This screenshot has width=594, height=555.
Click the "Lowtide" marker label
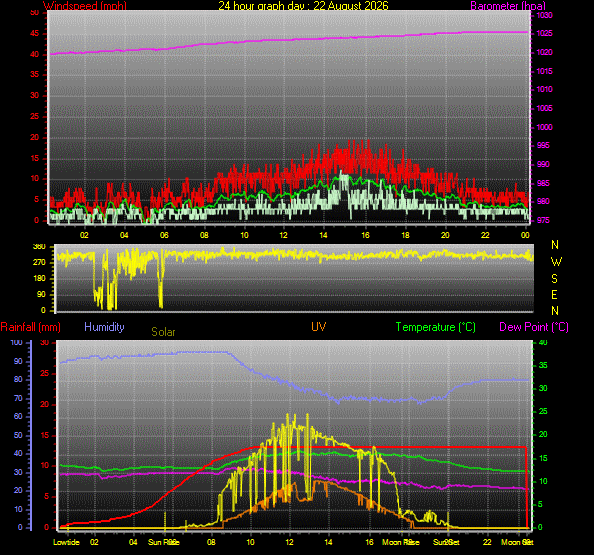point(66,542)
